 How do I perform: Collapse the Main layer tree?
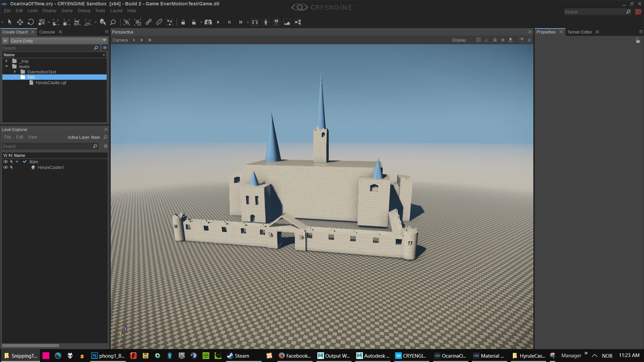coord(17,162)
